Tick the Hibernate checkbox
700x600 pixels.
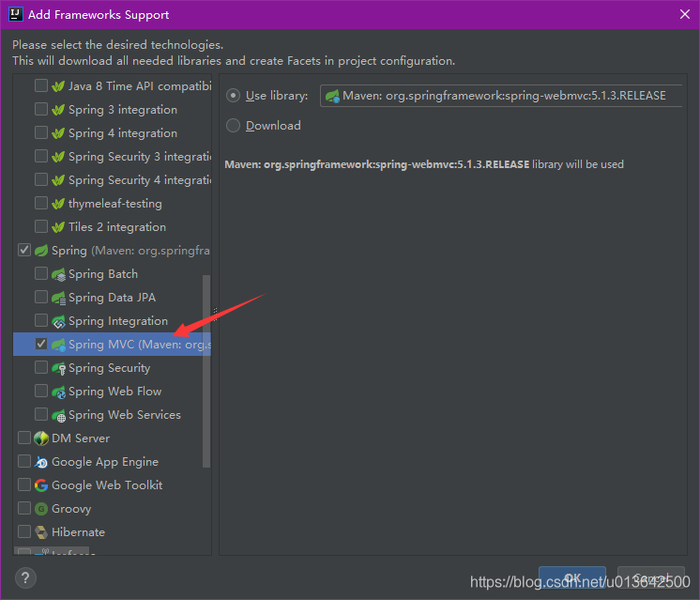click(x=24, y=531)
